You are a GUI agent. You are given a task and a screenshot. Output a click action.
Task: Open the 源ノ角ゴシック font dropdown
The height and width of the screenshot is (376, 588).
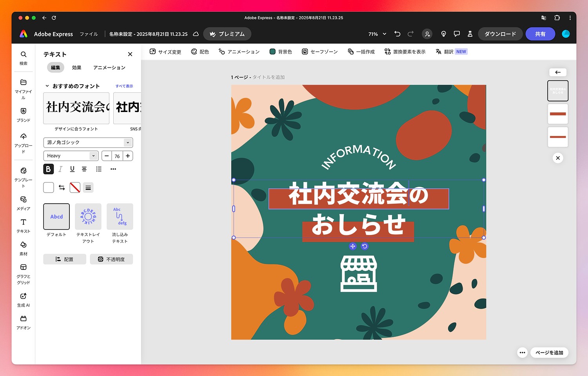coord(88,143)
